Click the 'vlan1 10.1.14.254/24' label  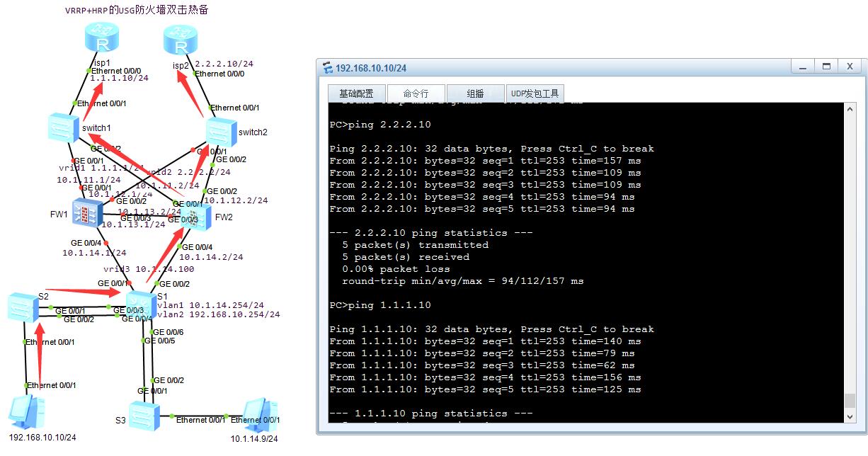[x=210, y=305]
